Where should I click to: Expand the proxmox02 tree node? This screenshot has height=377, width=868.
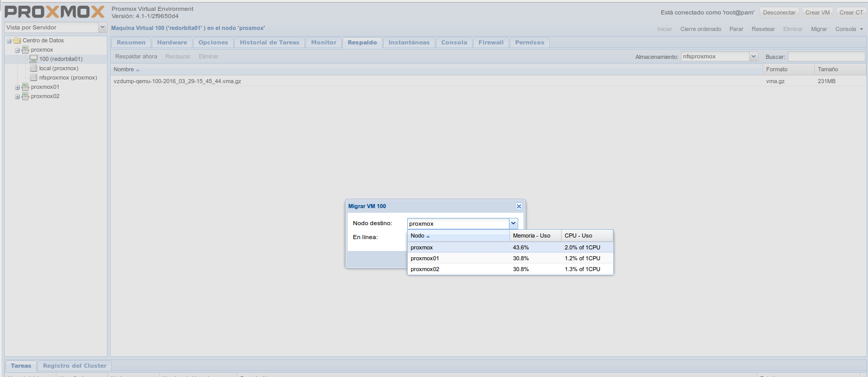[x=18, y=97]
